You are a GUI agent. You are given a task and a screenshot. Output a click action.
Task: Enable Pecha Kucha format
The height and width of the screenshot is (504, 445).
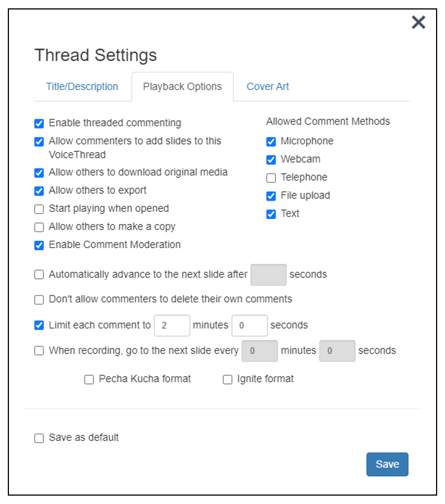coord(89,379)
